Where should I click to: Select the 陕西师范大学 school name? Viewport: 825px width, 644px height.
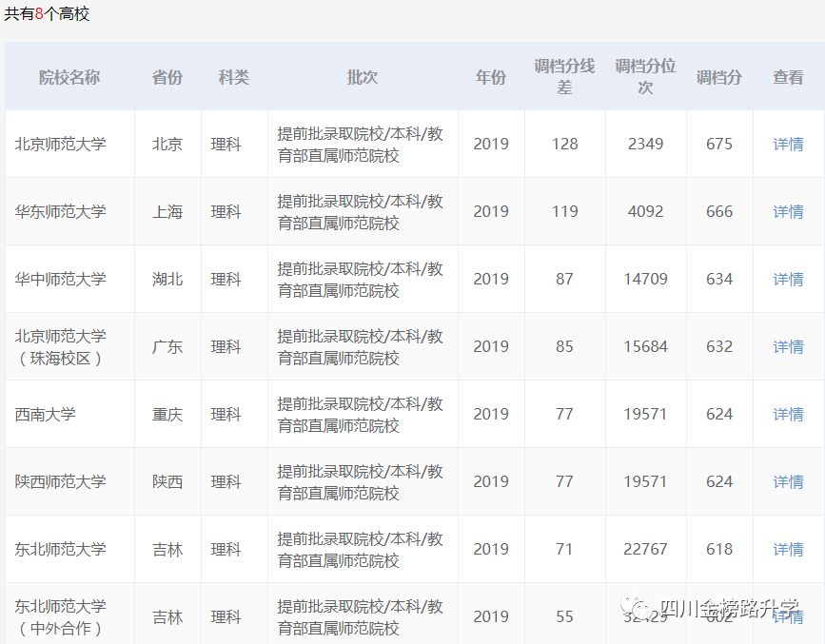click(x=61, y=481)
